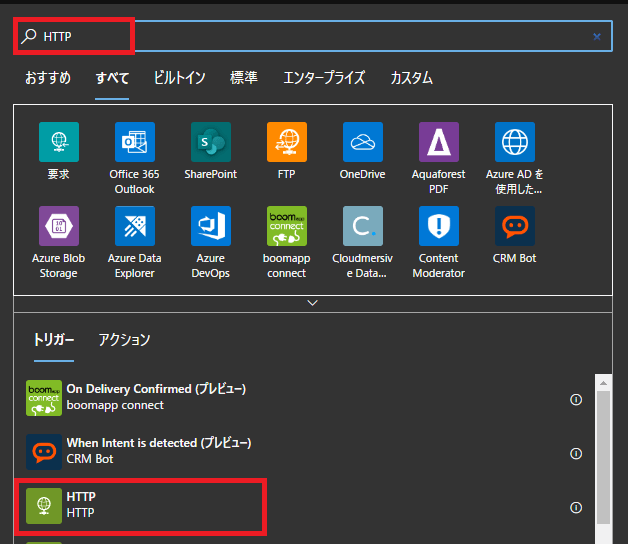Image resolution: width=628 pixels, height=544 pixels.
Task: Switch to the アクション tab
Action: 124,340
